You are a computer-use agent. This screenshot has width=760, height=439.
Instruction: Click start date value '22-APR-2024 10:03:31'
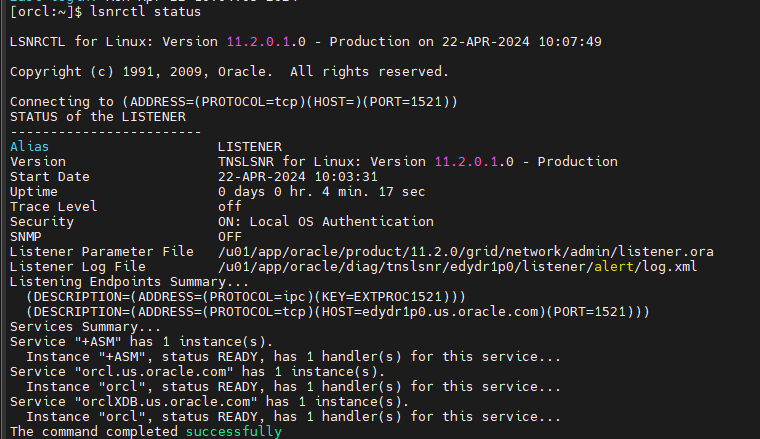298,177
